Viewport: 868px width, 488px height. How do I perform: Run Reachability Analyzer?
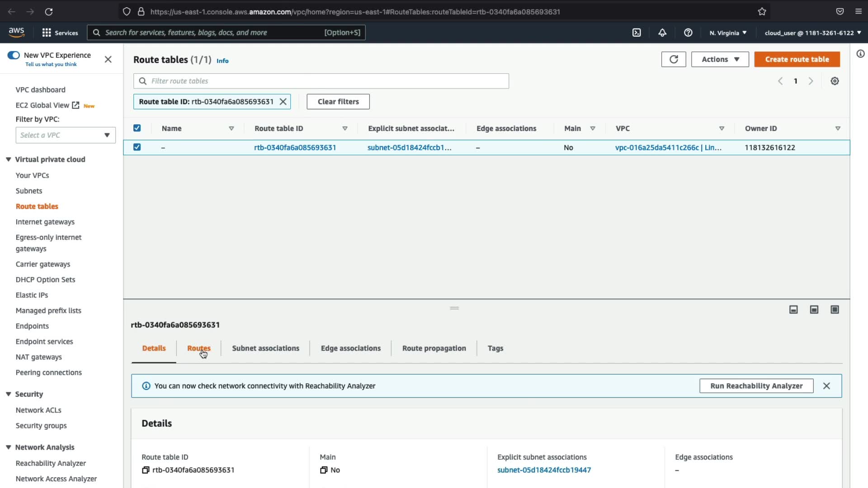(x=756, y=386)
